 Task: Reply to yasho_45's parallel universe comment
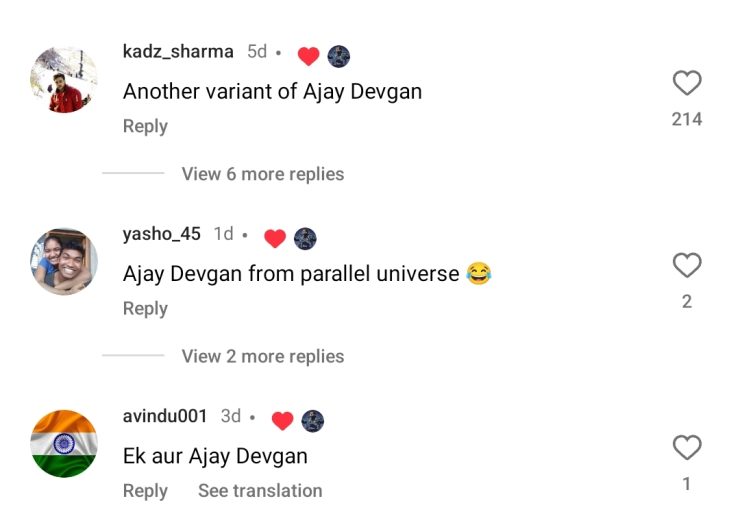pos(145,309)
